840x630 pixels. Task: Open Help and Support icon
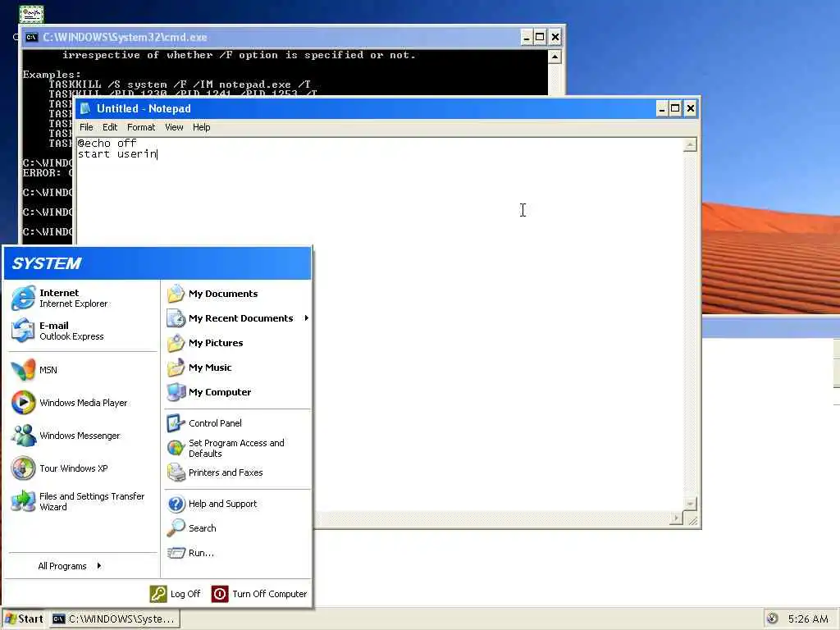[176, 504]
